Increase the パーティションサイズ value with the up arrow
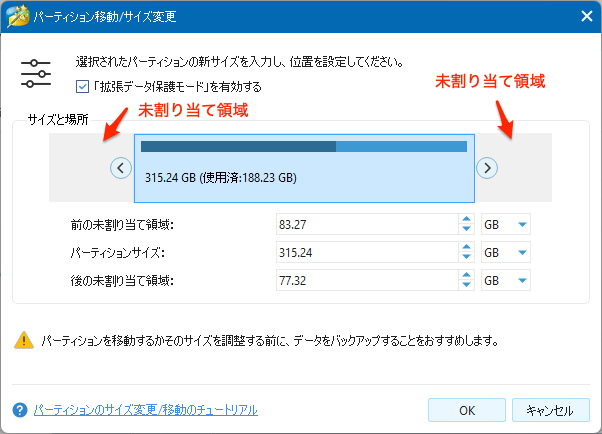Image resolution: width=602 pixels, height=434 pixels. (x=466, y=248)
